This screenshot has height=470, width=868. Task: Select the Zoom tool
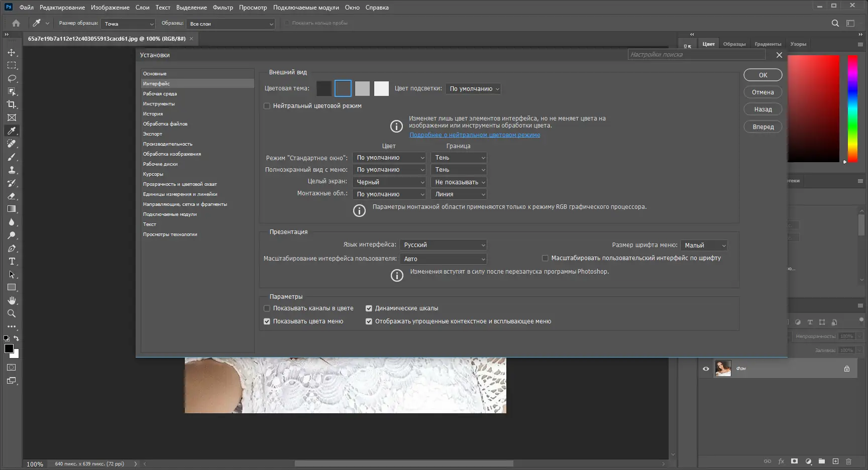pos(12,313)
